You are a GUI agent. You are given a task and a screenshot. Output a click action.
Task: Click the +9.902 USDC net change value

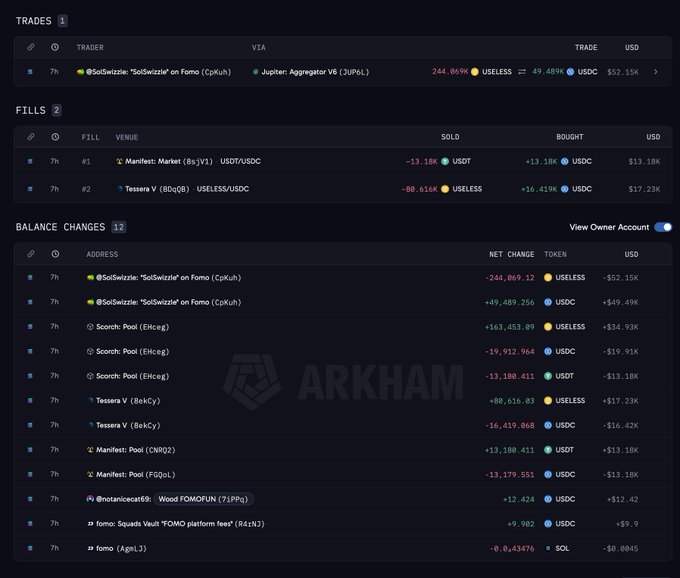coord(521,524)
